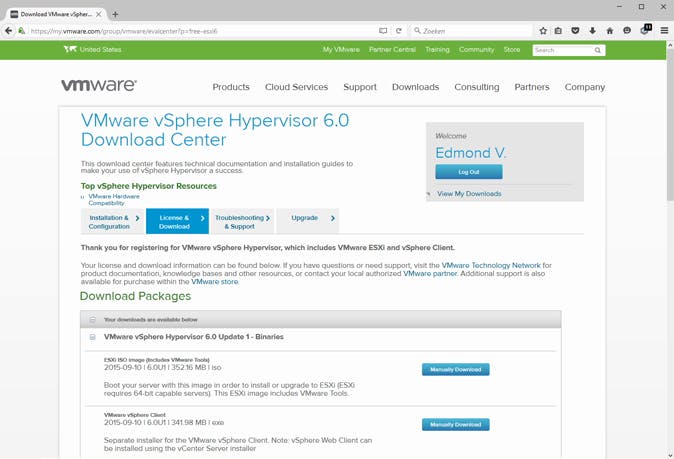Select the License & Download tab

point(178,221)
